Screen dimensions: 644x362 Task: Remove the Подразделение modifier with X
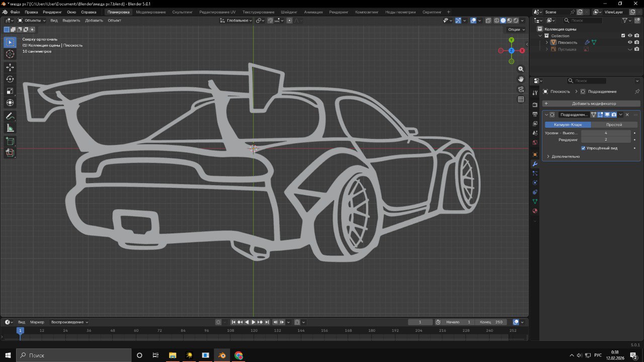coord(627,115)
